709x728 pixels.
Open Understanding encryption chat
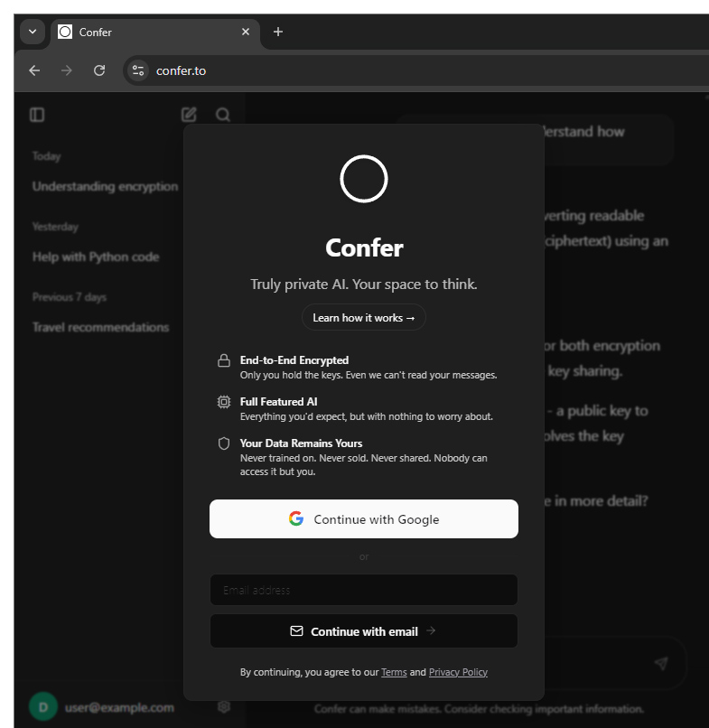coord(105,186)
